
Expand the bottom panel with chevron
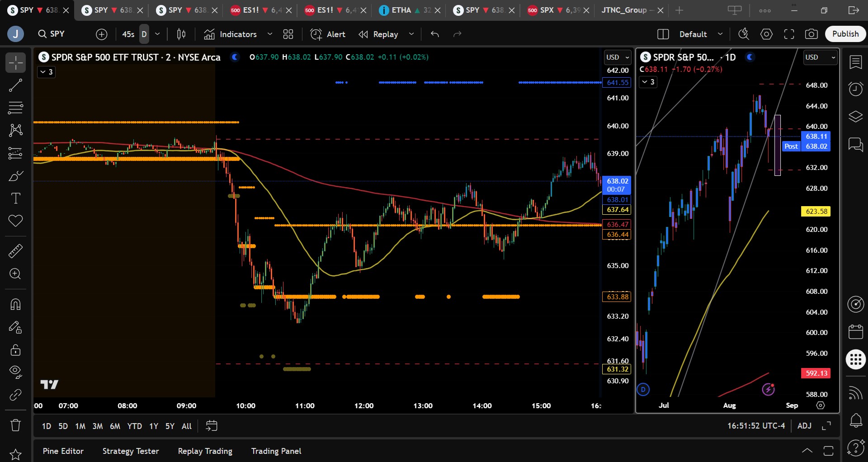coord(807,451)
